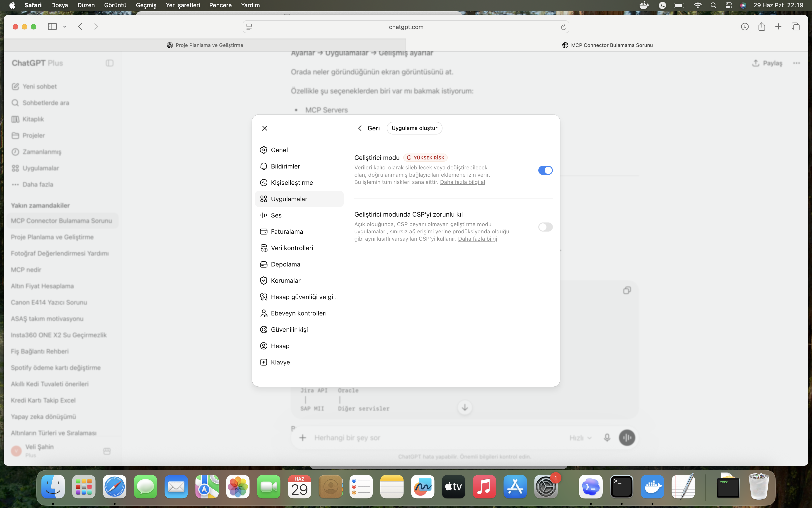Open Depolama storage section
The image size is (812, 508).
pos(299,264)
